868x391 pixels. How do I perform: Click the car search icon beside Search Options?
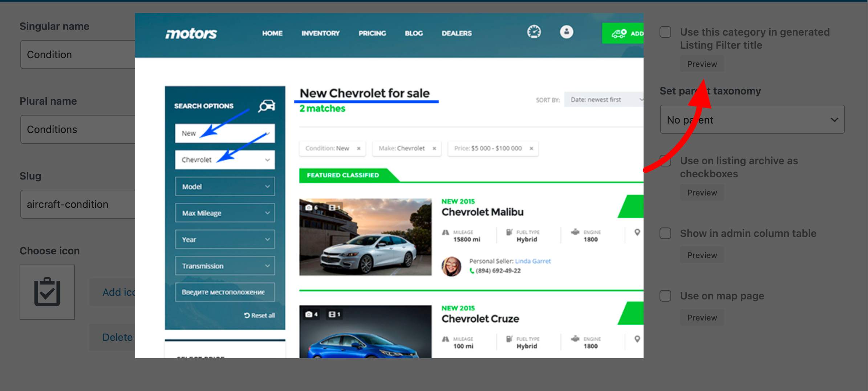point(267,106)
